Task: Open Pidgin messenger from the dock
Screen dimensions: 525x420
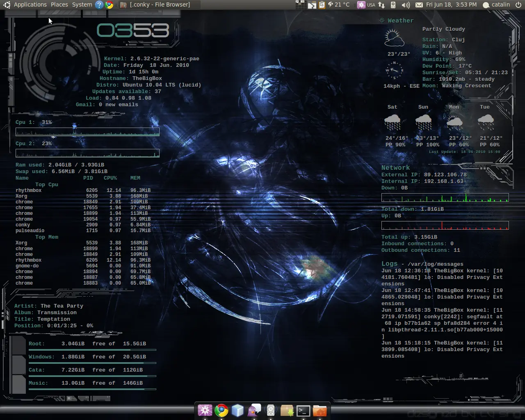Action: click(254, 410)
